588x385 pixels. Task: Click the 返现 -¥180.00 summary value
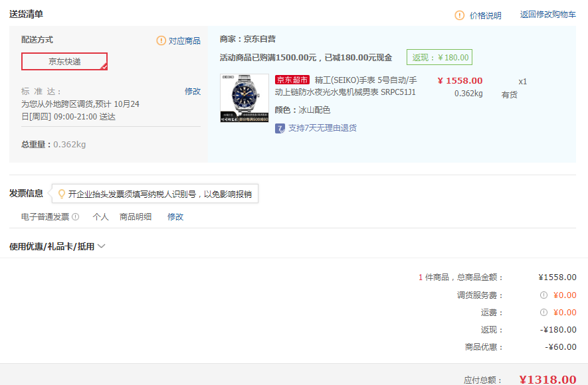[x=558, y=329]
